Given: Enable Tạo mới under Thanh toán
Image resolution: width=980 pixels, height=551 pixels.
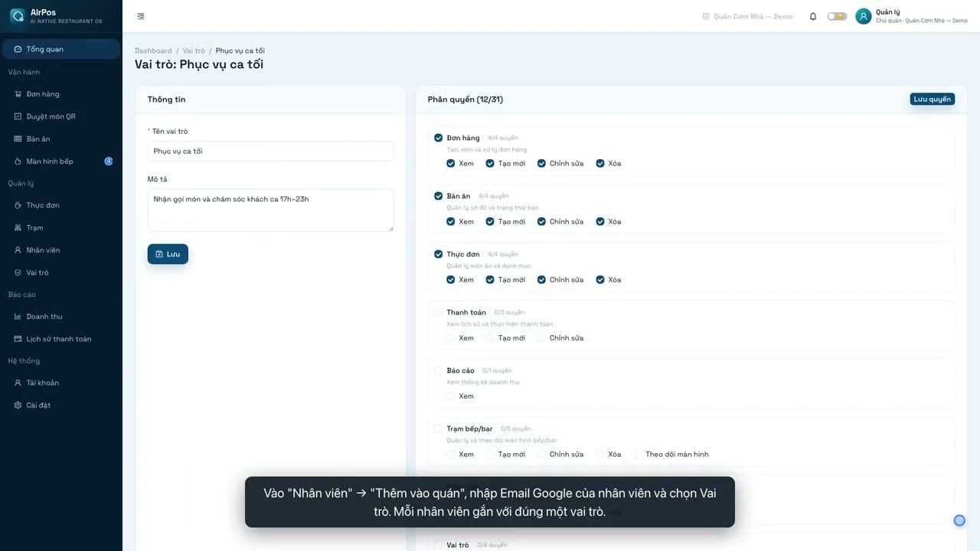Looking at the screenshot, I should coord(490,337).
